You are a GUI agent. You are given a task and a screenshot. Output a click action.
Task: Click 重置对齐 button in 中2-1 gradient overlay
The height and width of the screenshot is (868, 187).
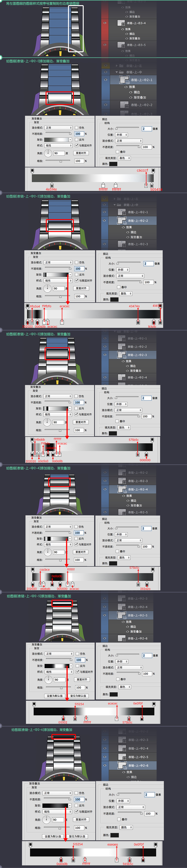pos(81,153)
